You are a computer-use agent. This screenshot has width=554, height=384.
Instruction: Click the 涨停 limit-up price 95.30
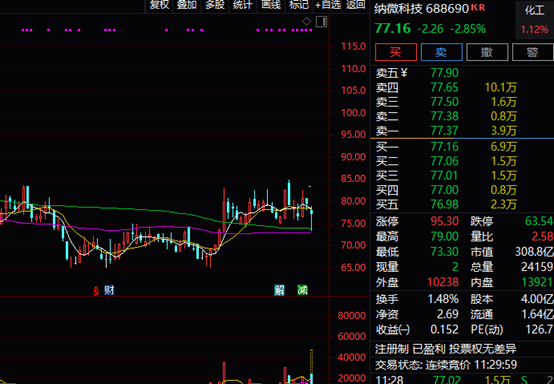point(444,221)
